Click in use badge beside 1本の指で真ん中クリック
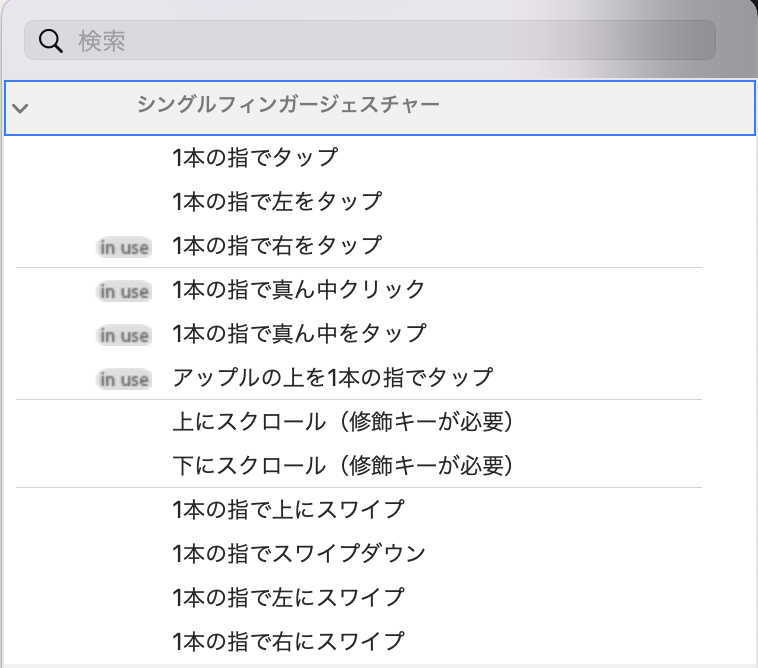The height and width of the screenshot is (668, 758). click(x=124, y=291)
